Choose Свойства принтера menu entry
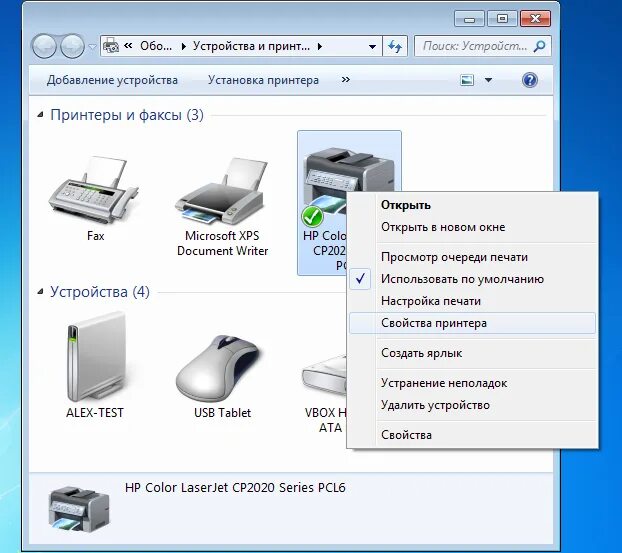Viewport: 622px width, 553px height. coord(472,323)
